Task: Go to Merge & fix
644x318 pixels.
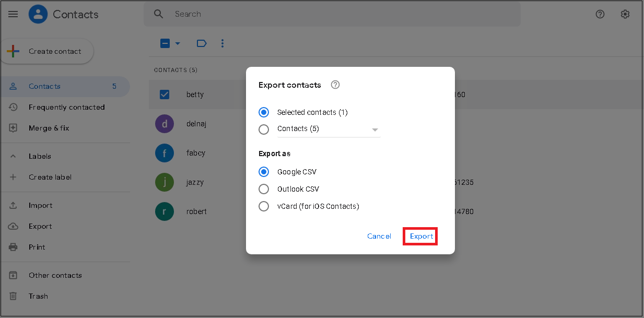Action: pos(49,128)
